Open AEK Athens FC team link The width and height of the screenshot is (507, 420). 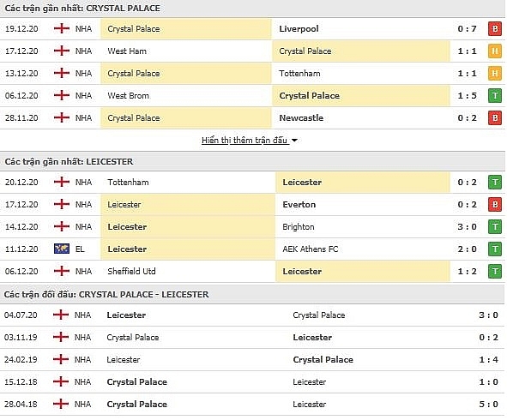(x=311, y=249)
